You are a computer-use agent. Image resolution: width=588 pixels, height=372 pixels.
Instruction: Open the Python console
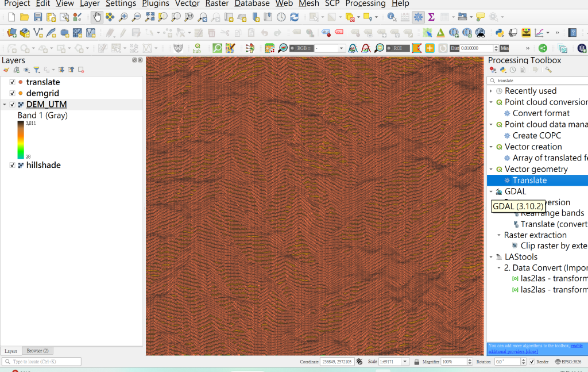(x=500, y=33)
